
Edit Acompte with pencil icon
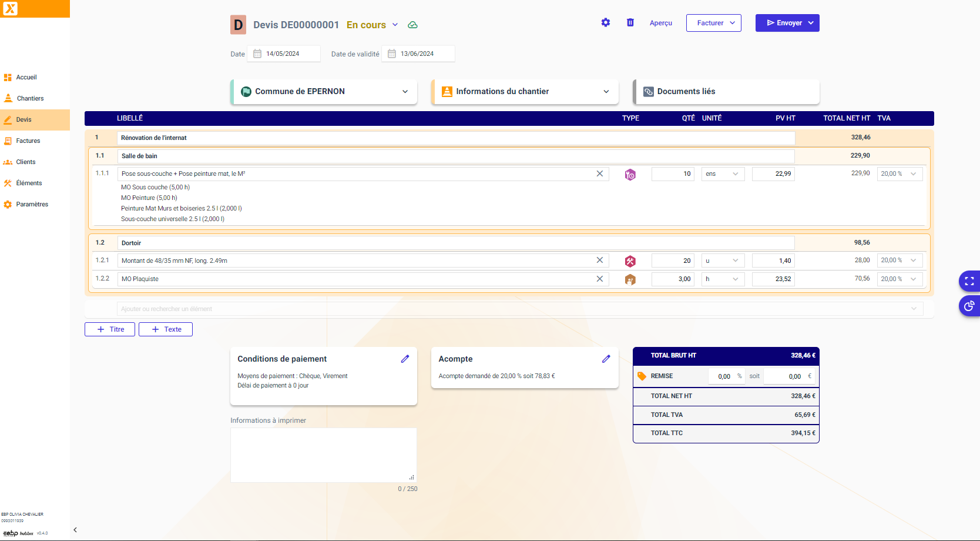(606, 359)
